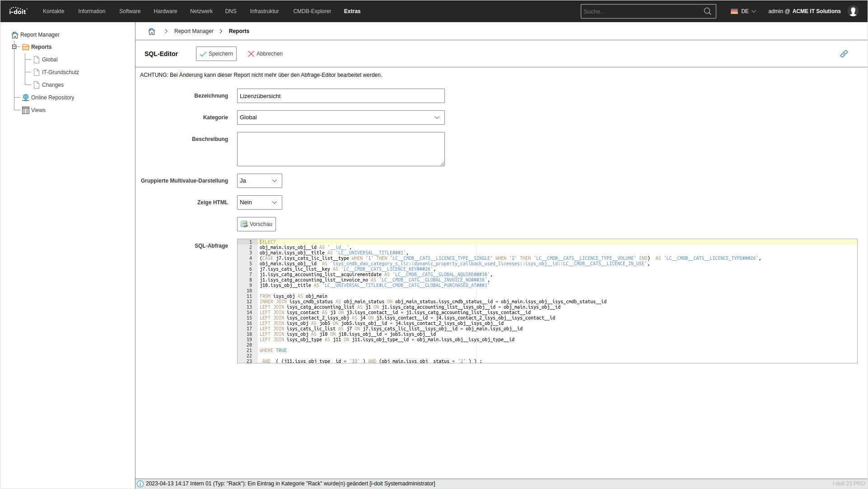Select Changes in the tree
Image resolution: width=868 pixels, height=489 pixels.
[x=53, y=85]
